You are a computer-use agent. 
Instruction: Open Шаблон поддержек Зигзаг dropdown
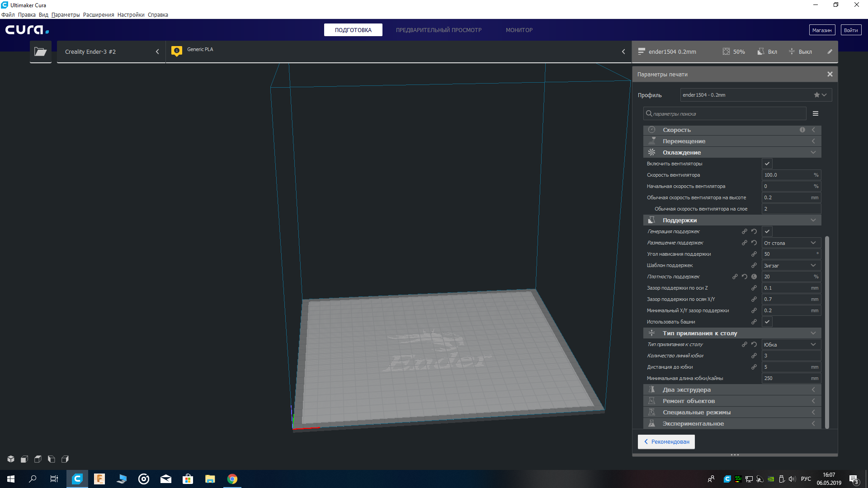pyautogui.click(x=791, y=265)
